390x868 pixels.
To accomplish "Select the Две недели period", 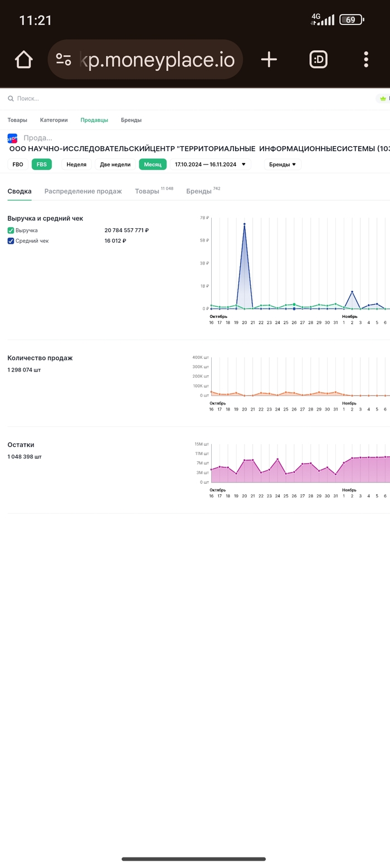I will tap(115, 165).
